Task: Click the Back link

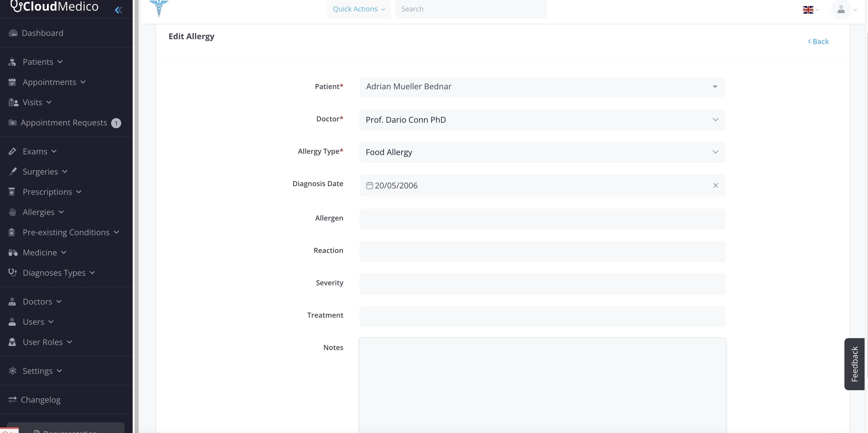Action: pos(818,41)
